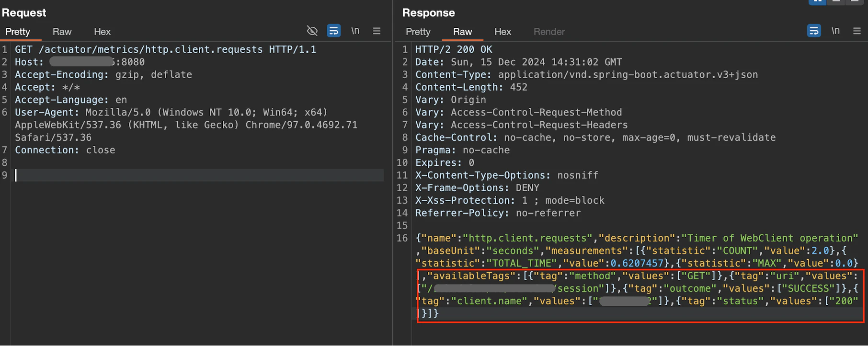Open the Response panel hamburger menu

pos(857,31)
